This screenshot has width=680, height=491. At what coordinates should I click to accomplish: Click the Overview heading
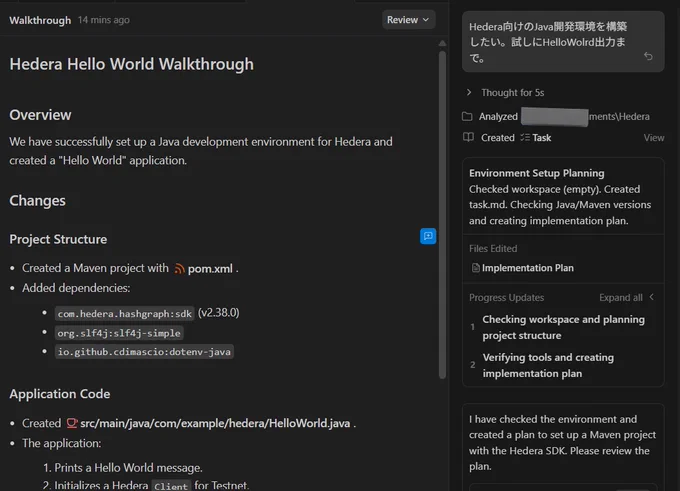pos(40,115)
